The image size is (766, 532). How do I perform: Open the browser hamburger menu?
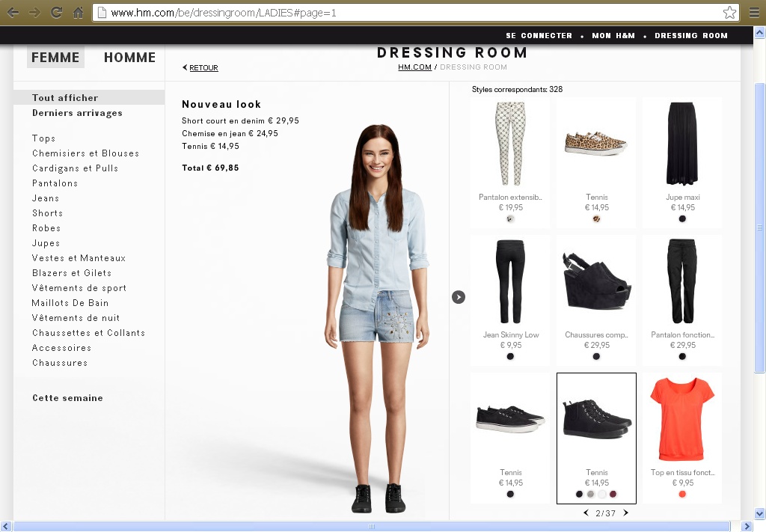[753, 12]
